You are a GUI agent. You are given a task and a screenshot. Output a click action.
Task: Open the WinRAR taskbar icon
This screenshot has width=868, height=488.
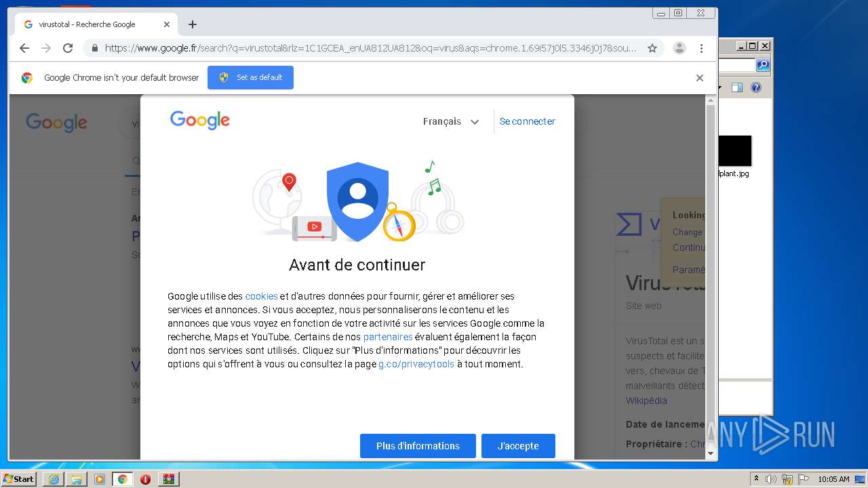coord(168,479)
